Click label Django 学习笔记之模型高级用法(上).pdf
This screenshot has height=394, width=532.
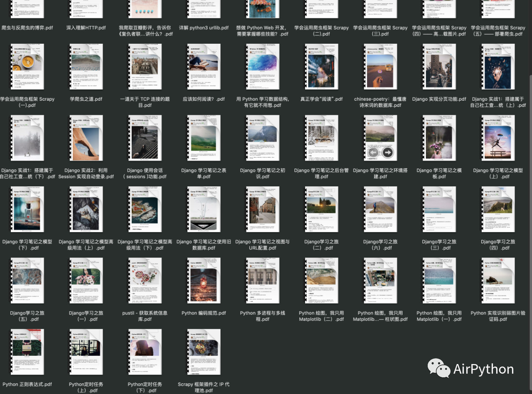tap(86, 245)
